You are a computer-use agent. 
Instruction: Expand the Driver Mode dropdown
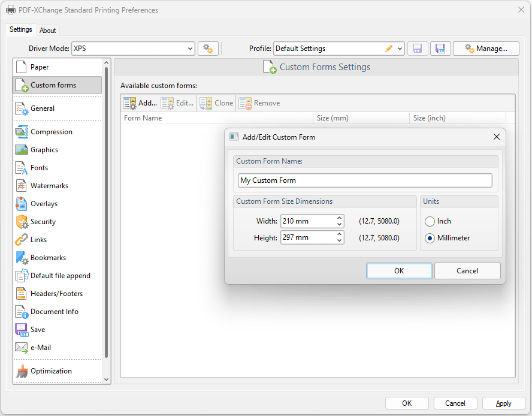pyautogui.click(x=190, y=49)
